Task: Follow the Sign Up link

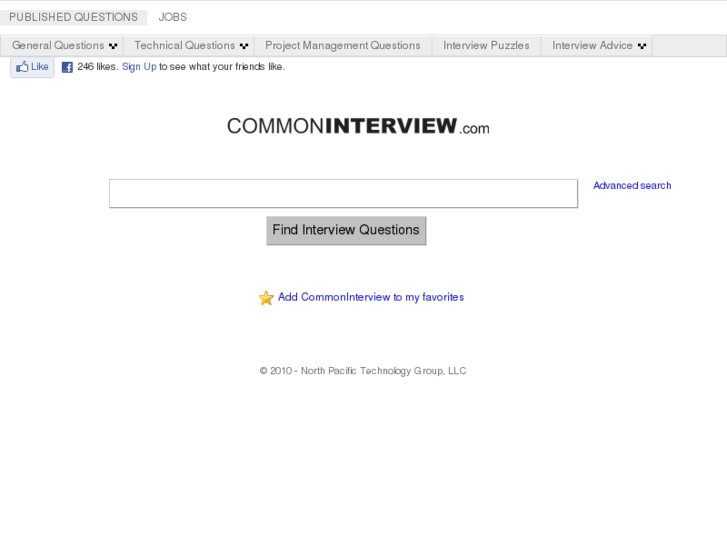Action: click(139, 67)
